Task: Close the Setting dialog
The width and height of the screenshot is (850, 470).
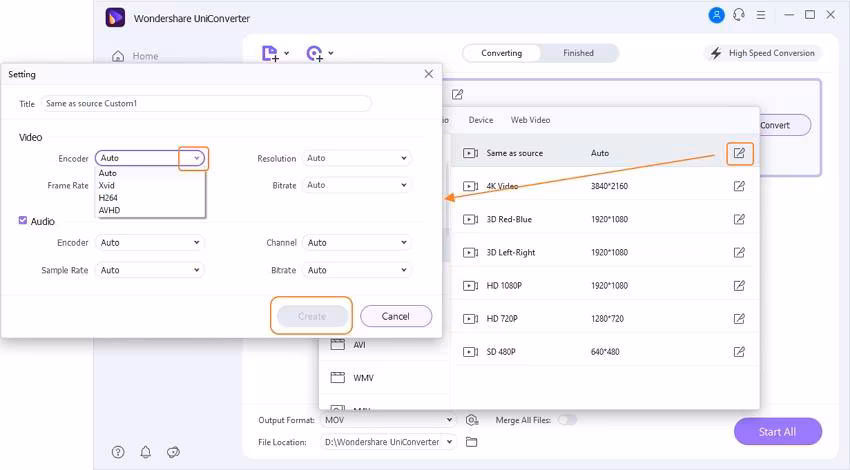Action: [x=428, y=74]
